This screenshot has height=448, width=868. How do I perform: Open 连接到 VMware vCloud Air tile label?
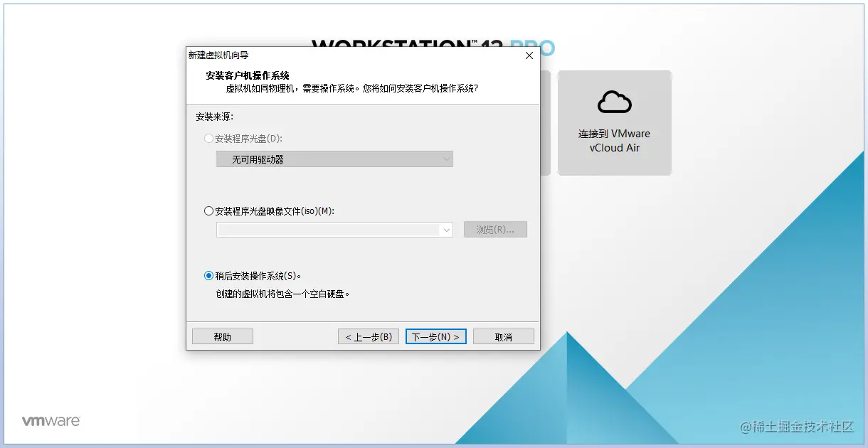tap(615, 141)
